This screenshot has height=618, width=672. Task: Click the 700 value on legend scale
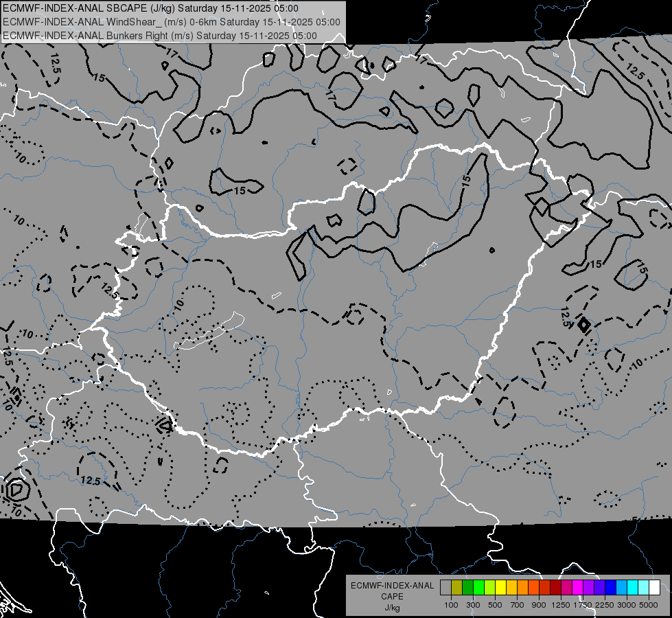pyautogui.click(x=518, y=605)
